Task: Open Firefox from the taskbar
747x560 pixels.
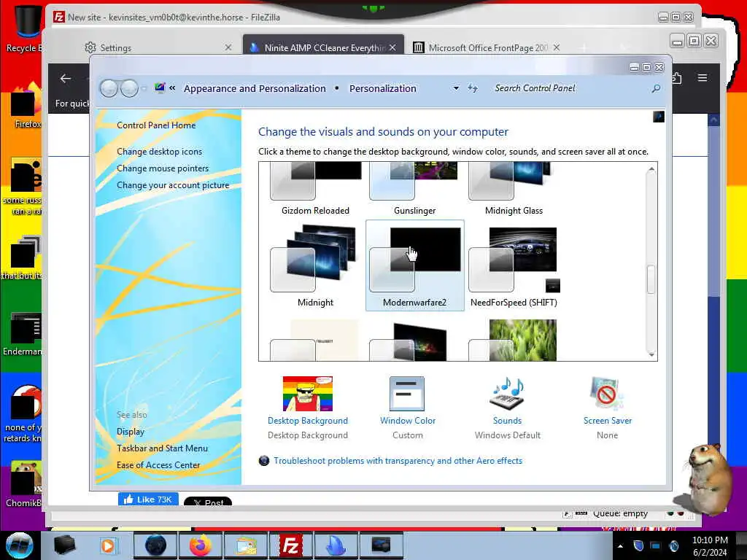Action: tap(200, 545)
